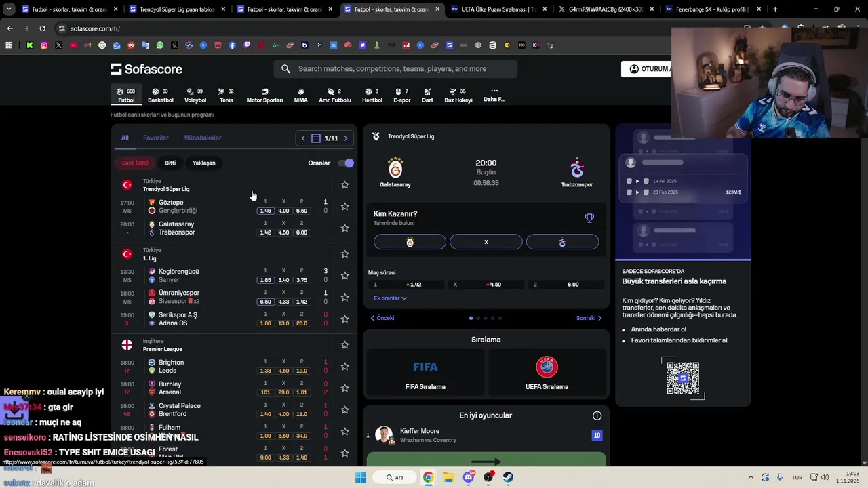This screenshot has width=868, height=488.
Task: Open Kieffer Moore player entry
Action: coord(486,435)
